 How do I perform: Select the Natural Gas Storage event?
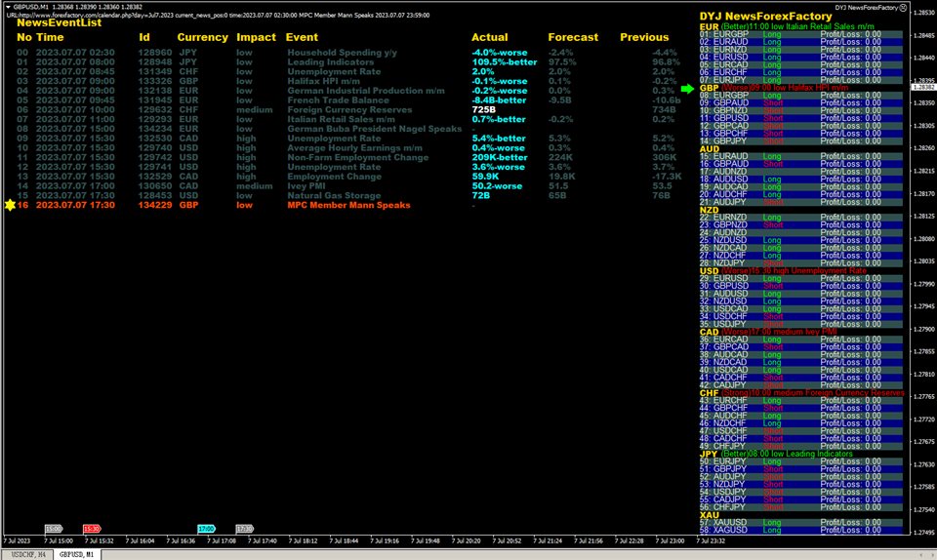tap(334, 196)
